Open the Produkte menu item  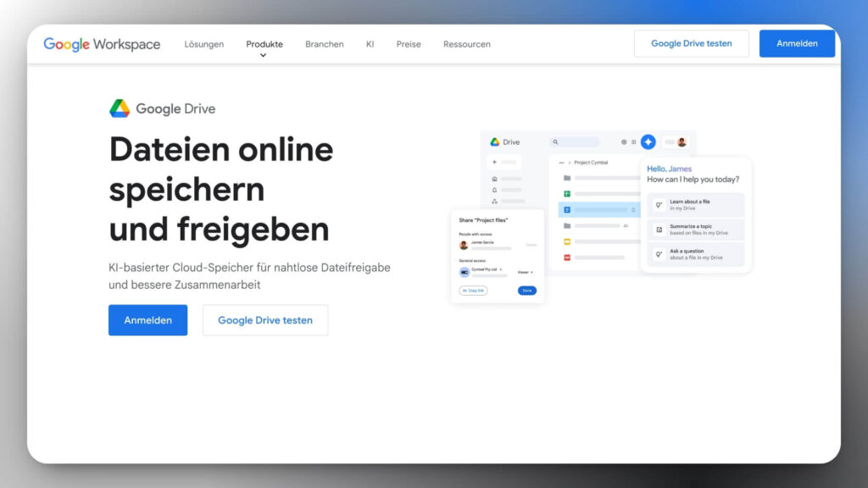click(264, 44)
